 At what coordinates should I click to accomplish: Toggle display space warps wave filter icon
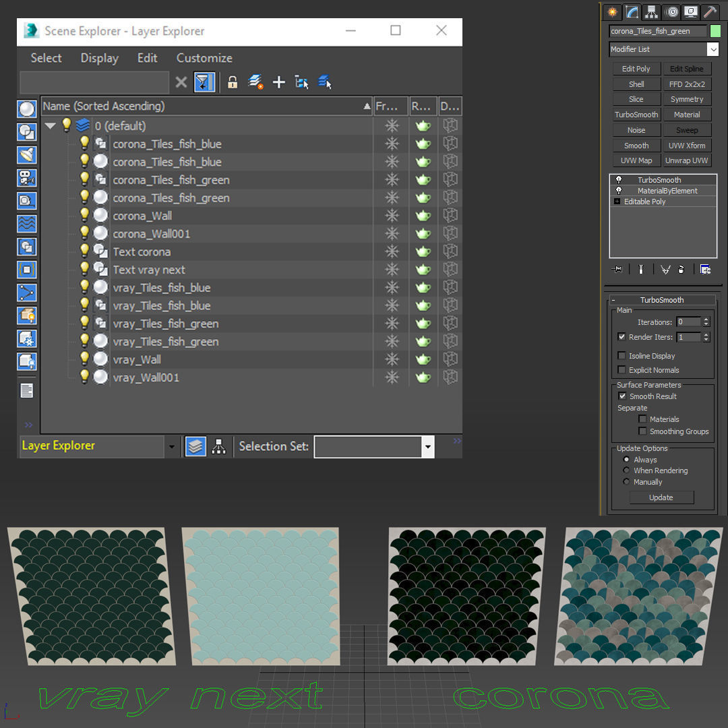tap(27, 224)
